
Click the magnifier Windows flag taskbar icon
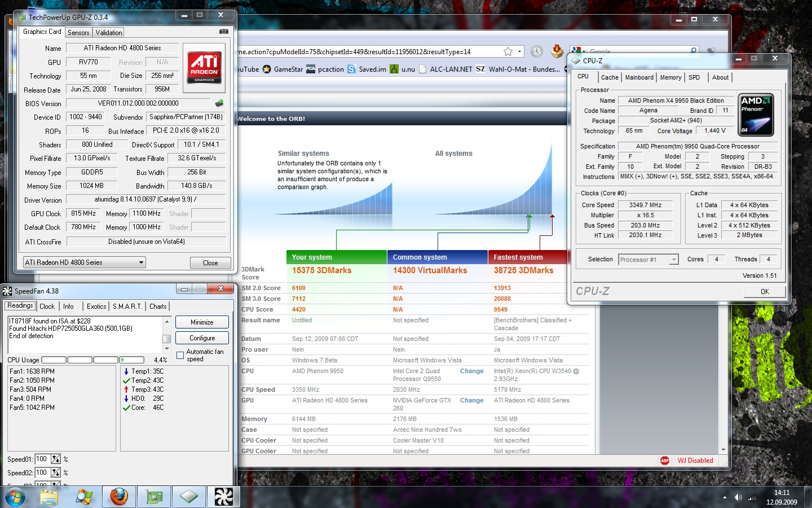pyautogui.click(x=84, y=497)
